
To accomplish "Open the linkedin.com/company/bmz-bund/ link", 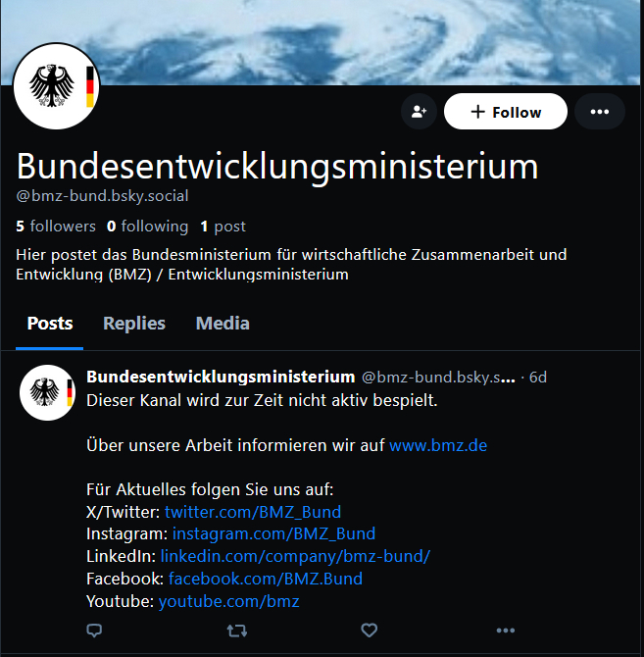I will tap(295, 556).
